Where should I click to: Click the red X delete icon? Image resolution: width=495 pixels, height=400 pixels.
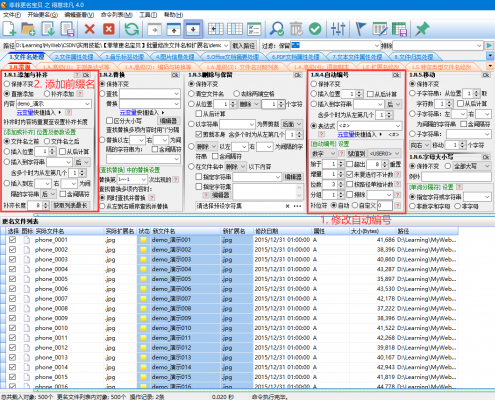89,29
